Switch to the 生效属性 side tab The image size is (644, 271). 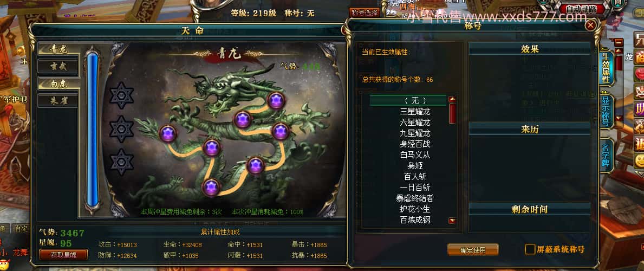point(606,68)
